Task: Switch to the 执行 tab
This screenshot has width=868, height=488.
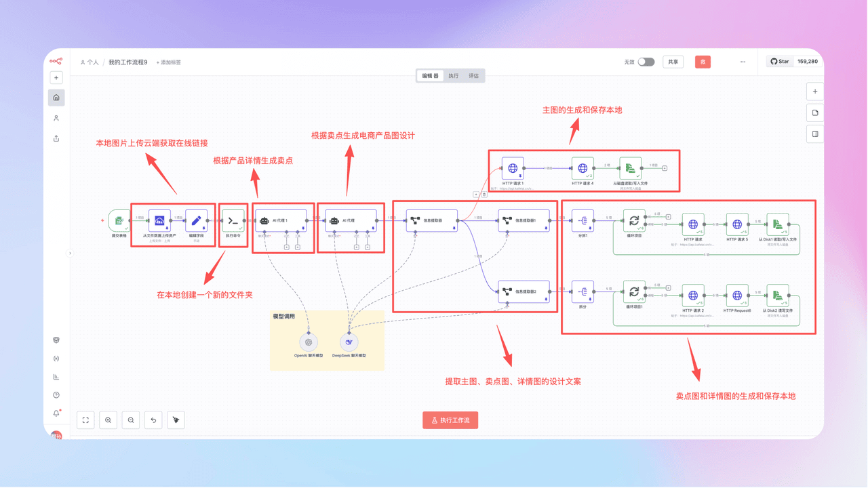Action: (x=453, y=76)
